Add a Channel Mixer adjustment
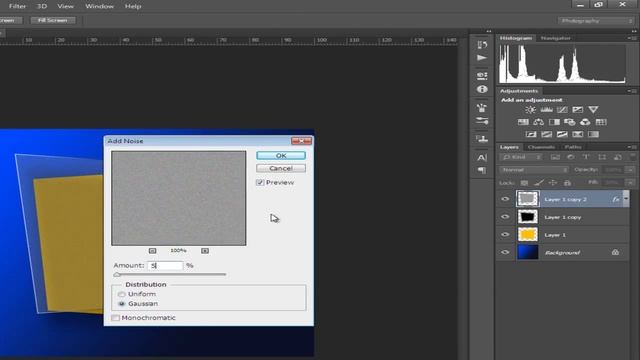640x360 pixels. [585, 122]
